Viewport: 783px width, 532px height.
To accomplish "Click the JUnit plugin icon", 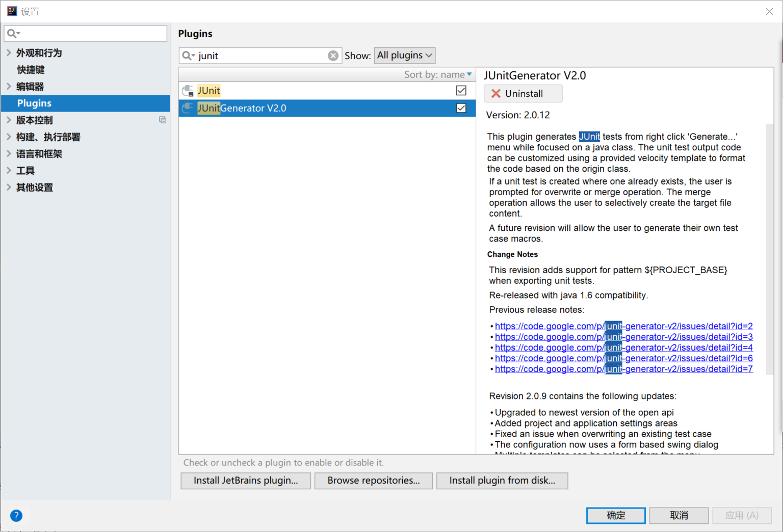I will click(188, 91).
